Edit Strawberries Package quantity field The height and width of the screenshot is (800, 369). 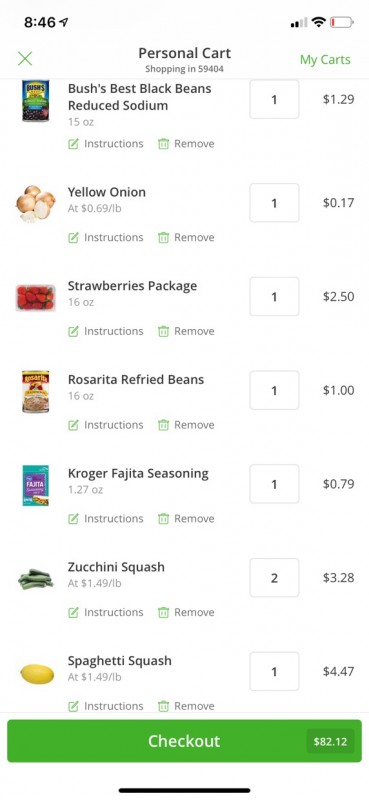tap(274, 296)
